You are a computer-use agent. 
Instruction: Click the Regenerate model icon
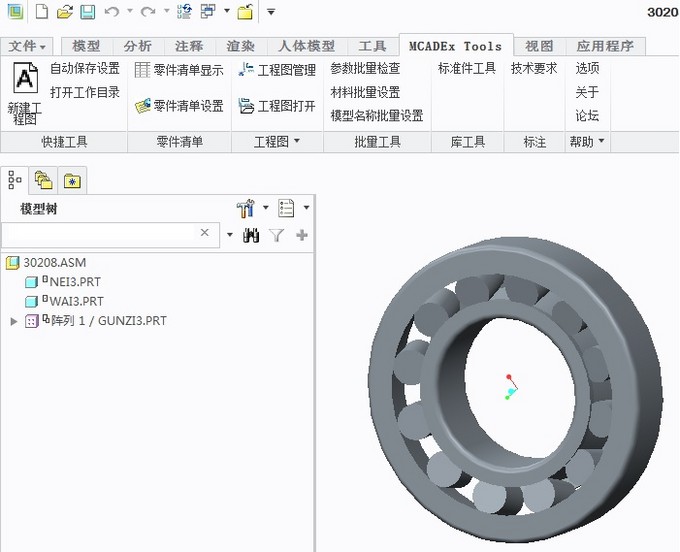185,12
